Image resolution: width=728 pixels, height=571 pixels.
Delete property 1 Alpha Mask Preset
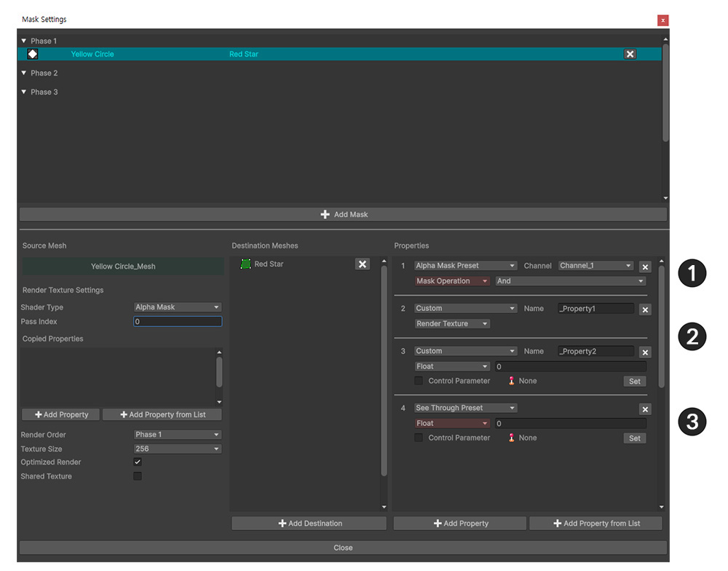[645, 267]
